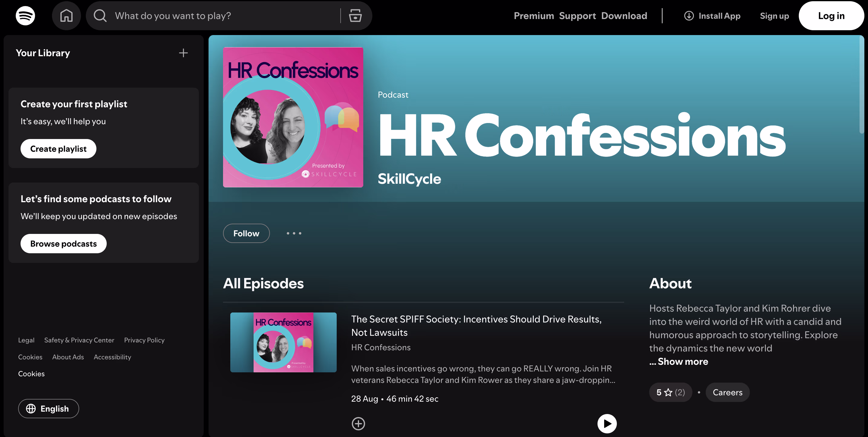Click the Spotify logo
Viewport: 868px width, 437px height.
click(x=25, y=15)
